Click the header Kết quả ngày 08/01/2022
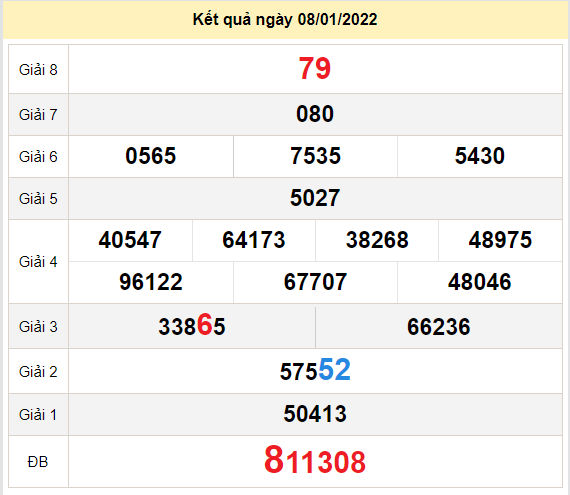Viewport: 570px width, 495px height. pyautogui.click(x=285, y=20)
